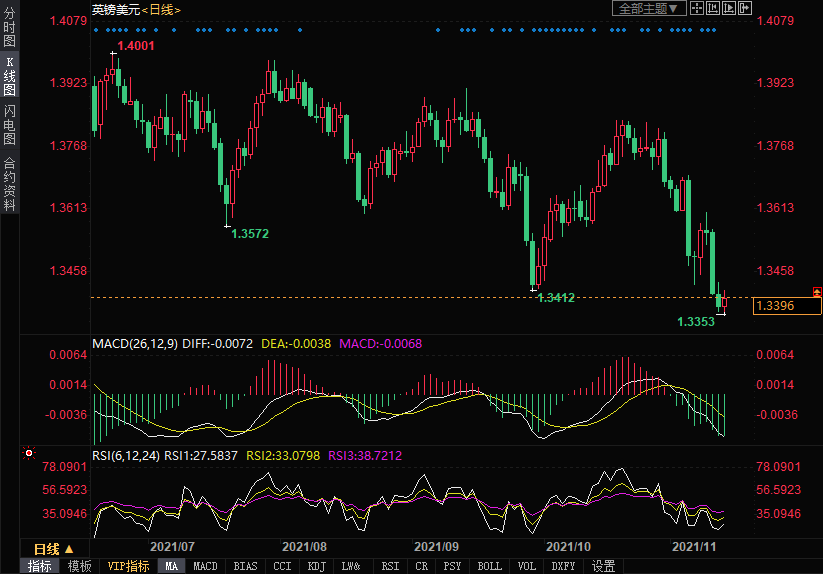
Task: Open 合约资料 contract info tab
Action: [x=9, y=184]
